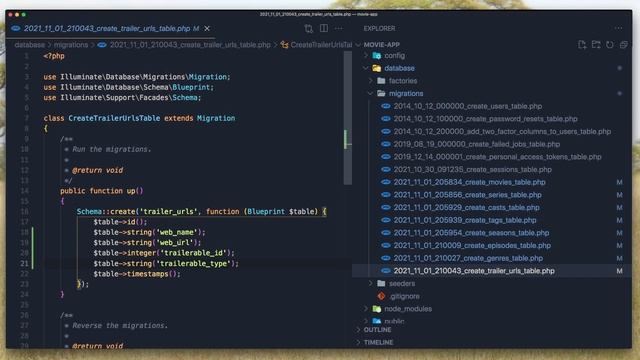Split the editor right

[324, 28]
